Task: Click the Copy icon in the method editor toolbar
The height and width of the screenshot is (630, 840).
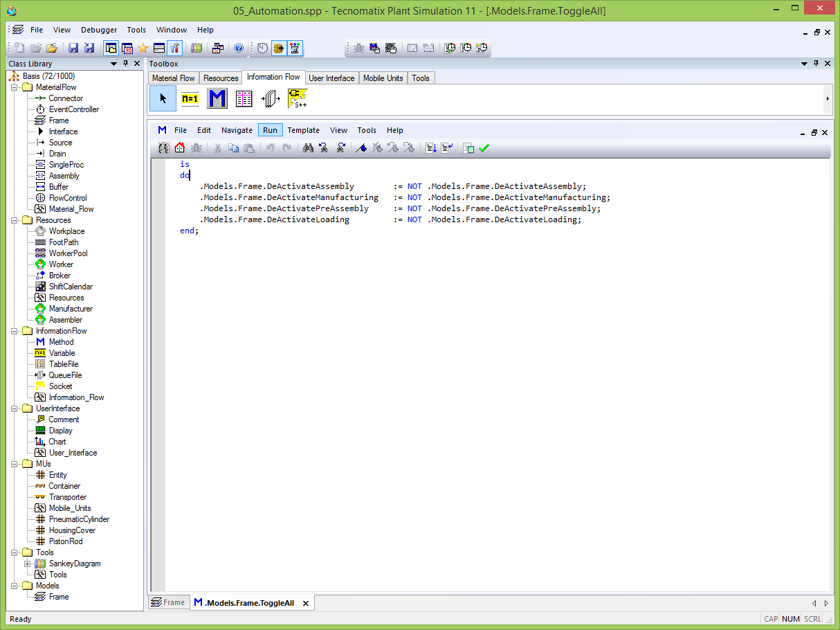Action: click(233, 147)
